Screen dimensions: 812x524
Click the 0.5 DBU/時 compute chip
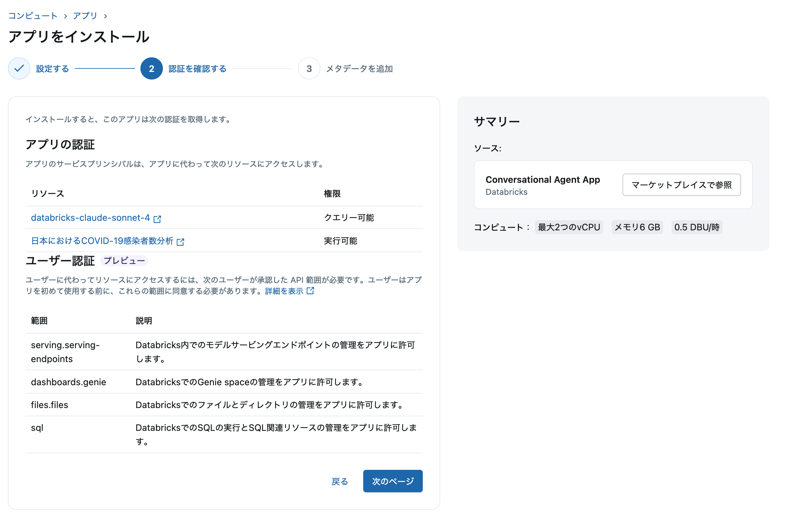tap(696, 227)
